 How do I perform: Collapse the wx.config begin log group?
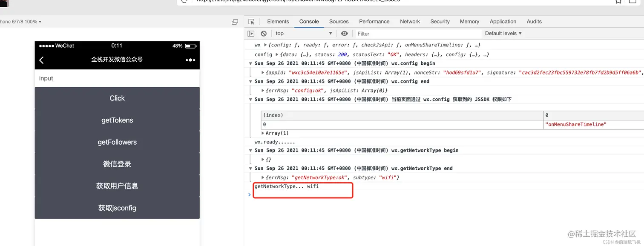[251, 63]
